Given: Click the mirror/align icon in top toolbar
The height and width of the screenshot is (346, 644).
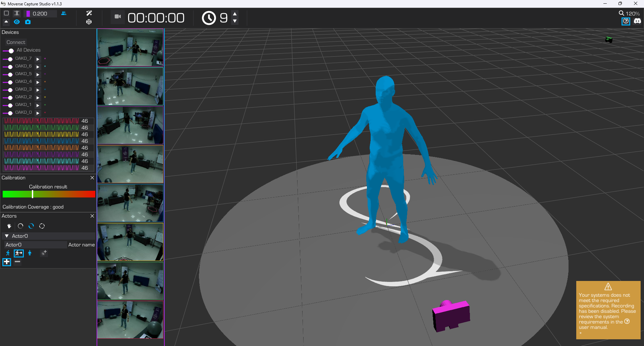Looking at the screenshot, I should (17, 13).
